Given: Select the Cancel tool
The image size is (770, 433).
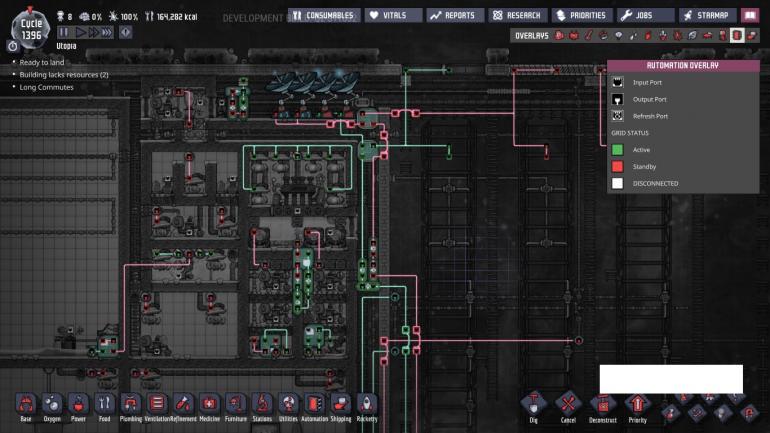Looking at the screenshot, I should point(568,406).
